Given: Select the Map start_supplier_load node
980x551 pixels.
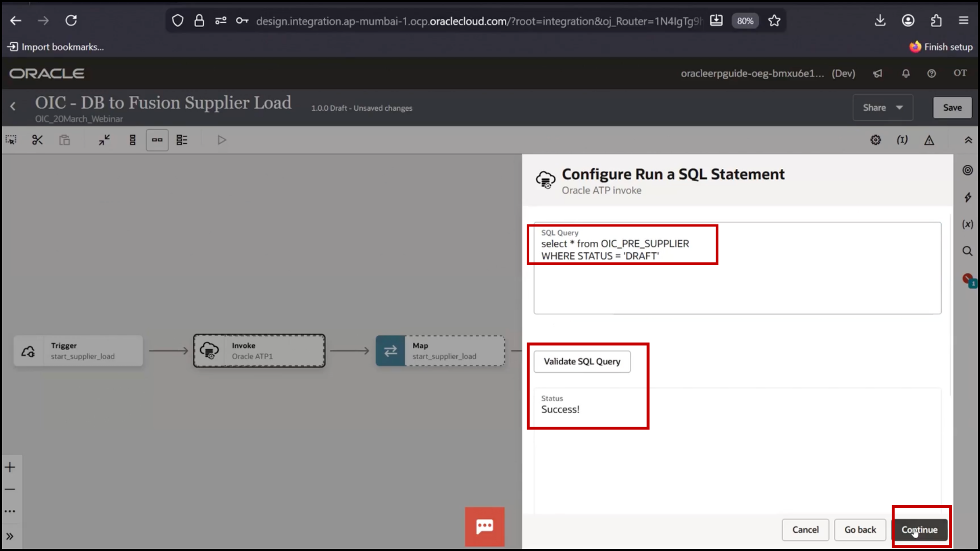Looking at the screenshot, I should point(440,351).
